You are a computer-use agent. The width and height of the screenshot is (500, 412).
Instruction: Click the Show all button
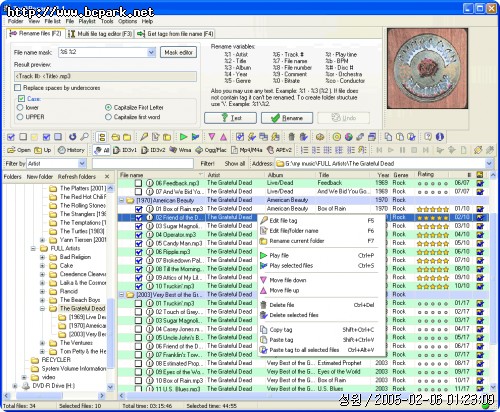[x=235, y=164]
